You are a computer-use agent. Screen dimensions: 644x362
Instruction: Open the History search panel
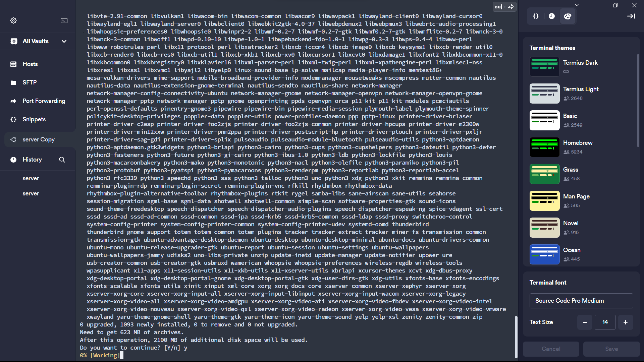coord(61,160)
